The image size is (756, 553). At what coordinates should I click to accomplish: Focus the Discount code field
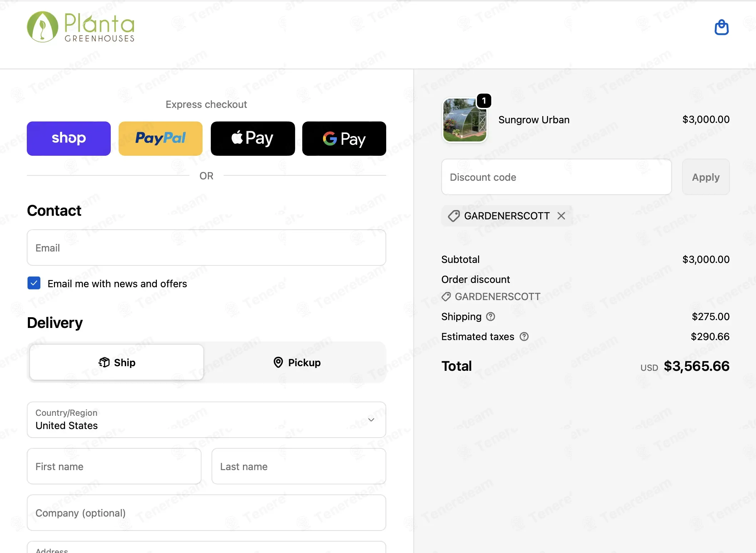pyautogui.click(x=556, y=177)
